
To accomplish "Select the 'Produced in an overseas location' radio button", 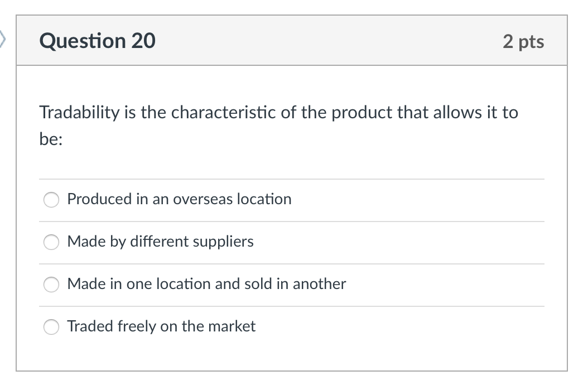I will tap(51, 199).
